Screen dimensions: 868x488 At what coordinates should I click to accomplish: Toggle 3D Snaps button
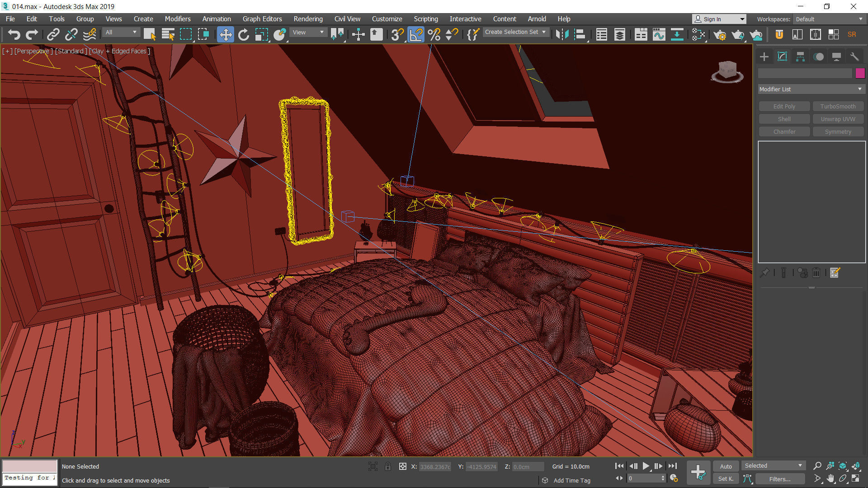click(x=397, y=34)
